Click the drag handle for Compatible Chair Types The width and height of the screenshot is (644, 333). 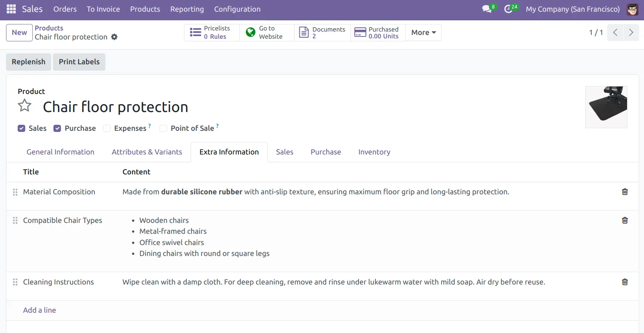(x=15, y=220)
